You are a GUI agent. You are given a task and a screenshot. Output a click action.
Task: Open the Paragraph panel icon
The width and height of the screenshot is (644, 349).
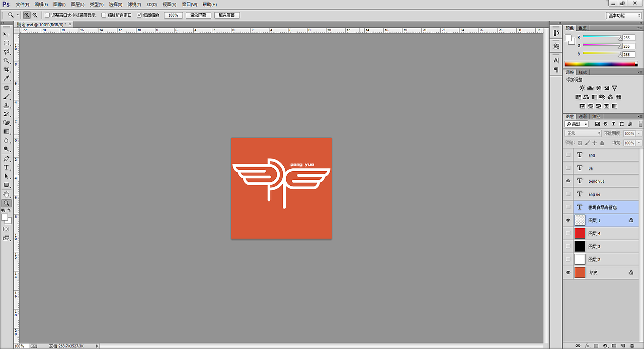[x=556, y=69]
